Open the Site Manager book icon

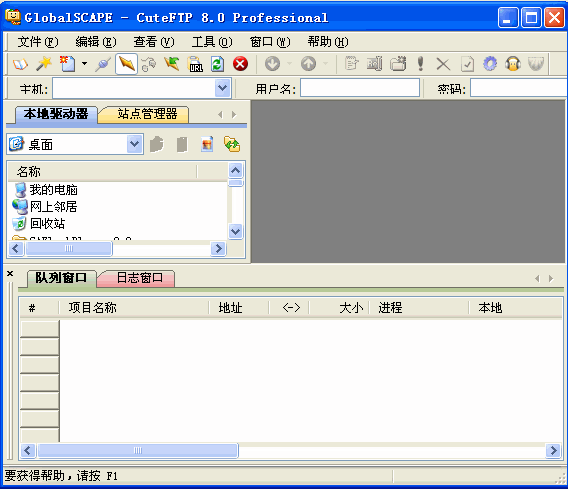click(x=20, y=64)
